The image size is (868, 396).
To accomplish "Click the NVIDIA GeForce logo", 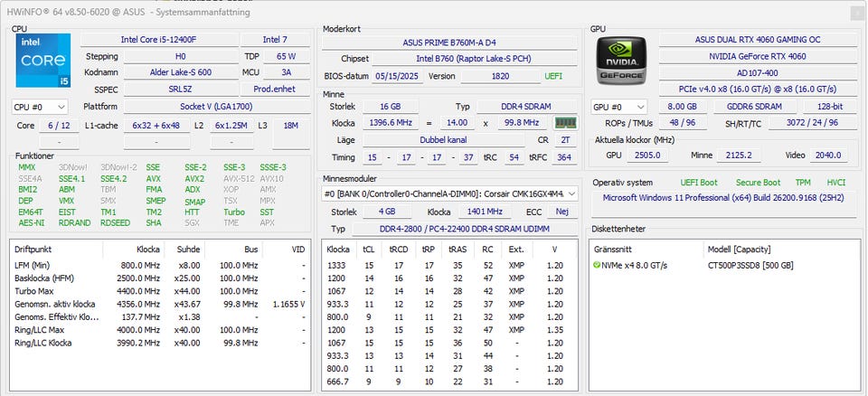I will (x=621, y=61).
